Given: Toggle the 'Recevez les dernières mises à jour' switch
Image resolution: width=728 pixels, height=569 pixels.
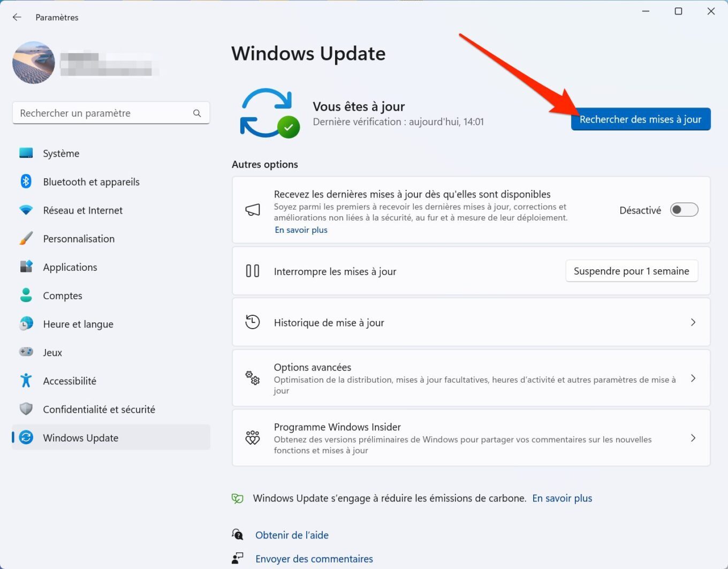Looking at the screenshot, I should point(684,210).
